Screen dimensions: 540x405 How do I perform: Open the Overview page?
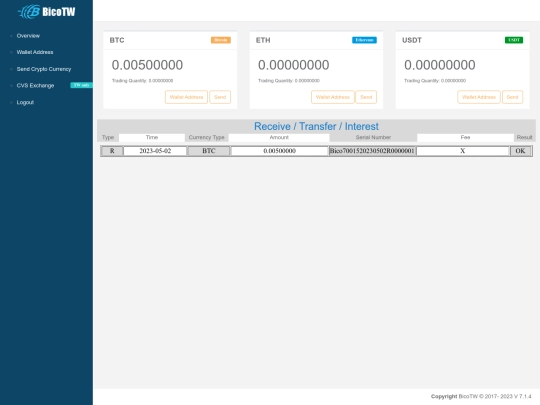tap(28, 36)
